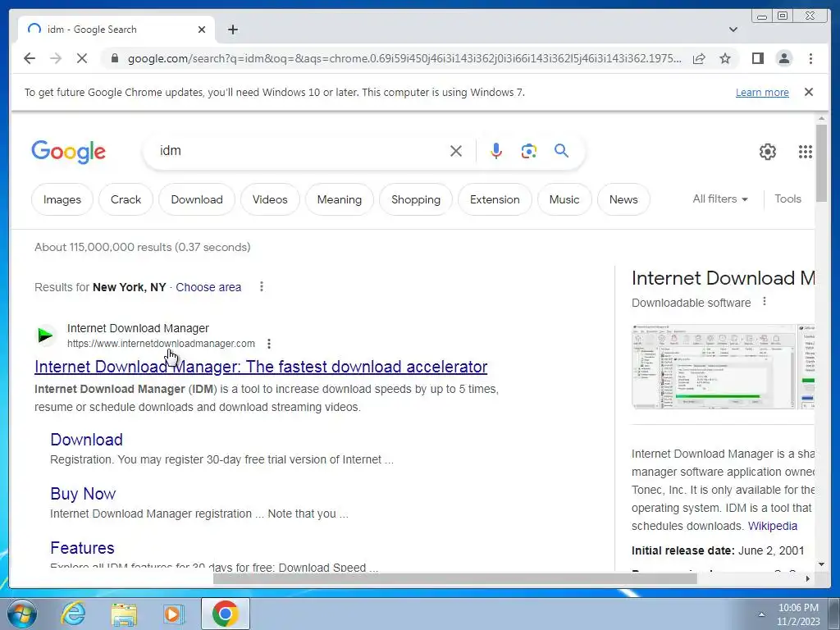This screenshot has width=840, height=630.
Task: Stop loading the page
Action: [x=82, y=58]
